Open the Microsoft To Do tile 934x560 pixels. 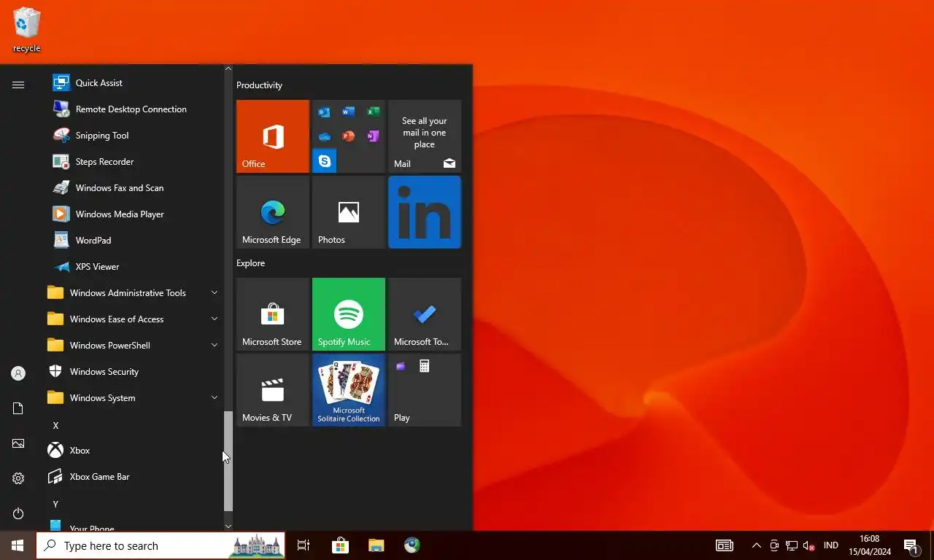[425, 314]
